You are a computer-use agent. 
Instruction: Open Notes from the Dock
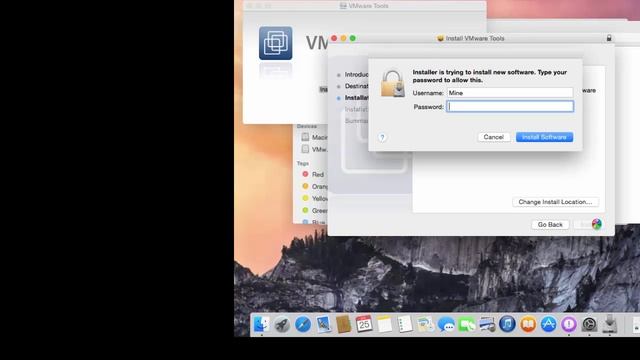[384, 325]
